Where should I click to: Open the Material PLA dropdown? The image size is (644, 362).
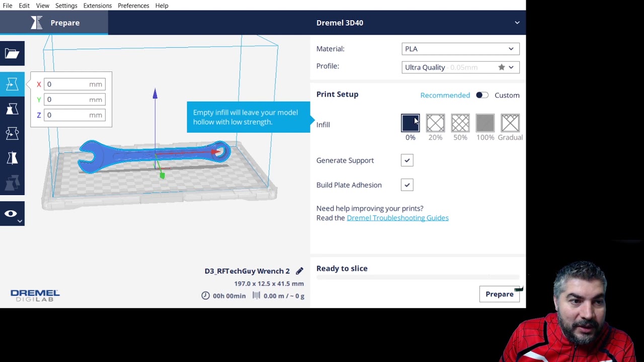460,49
